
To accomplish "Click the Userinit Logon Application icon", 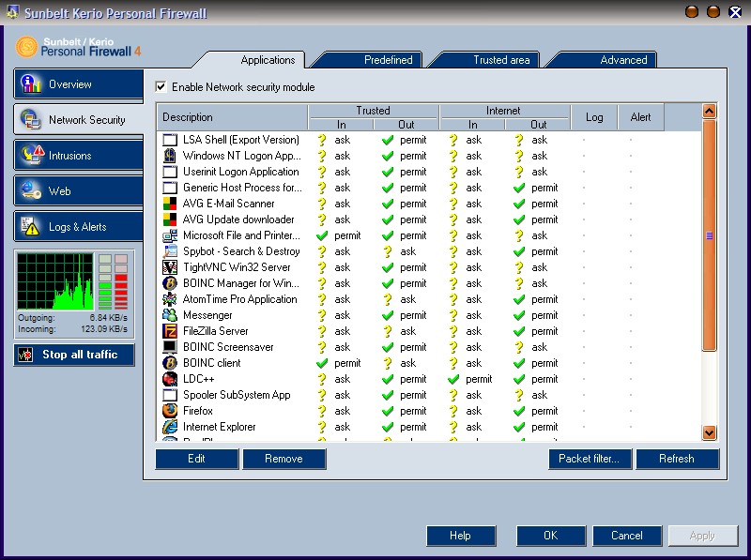I will coord(170,172).
